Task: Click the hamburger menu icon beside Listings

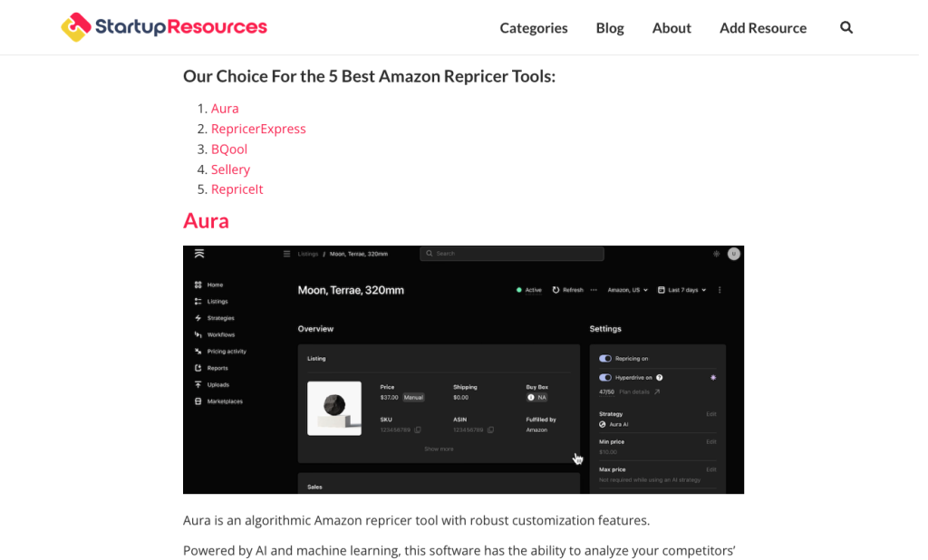Action: 286,254
